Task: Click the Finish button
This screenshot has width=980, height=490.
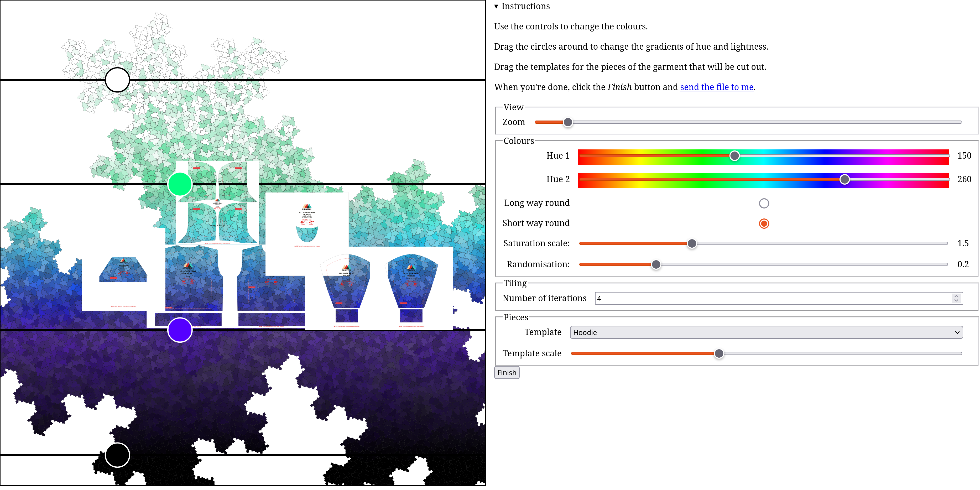Action: point(506,372)
